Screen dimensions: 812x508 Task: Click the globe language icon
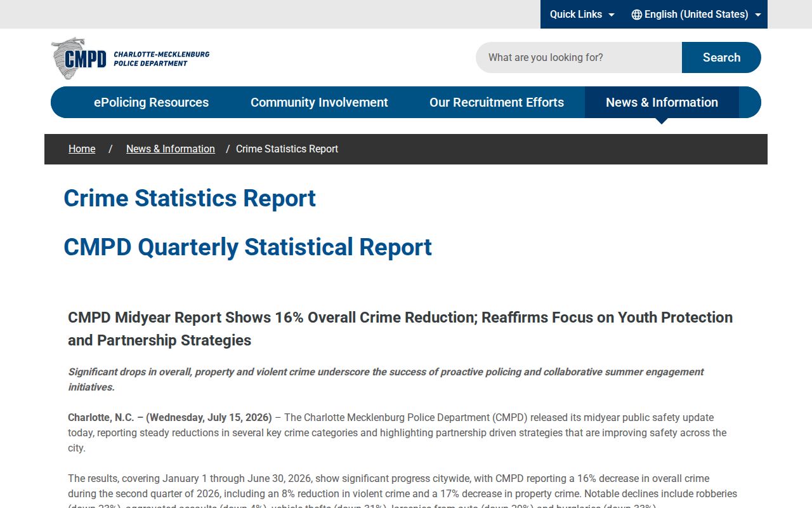(637, 15)
